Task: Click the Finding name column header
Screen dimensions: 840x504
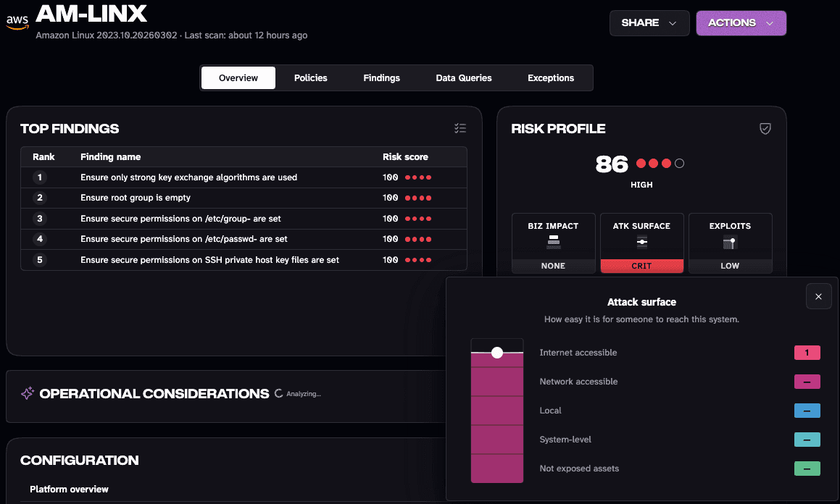Action: click(x=110, y=156)
